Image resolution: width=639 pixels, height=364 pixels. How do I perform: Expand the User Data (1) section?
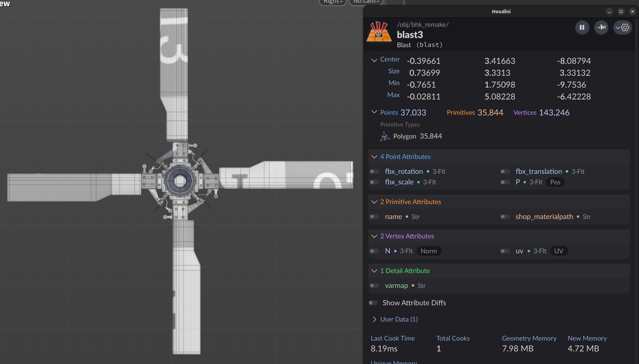[374, 320]
